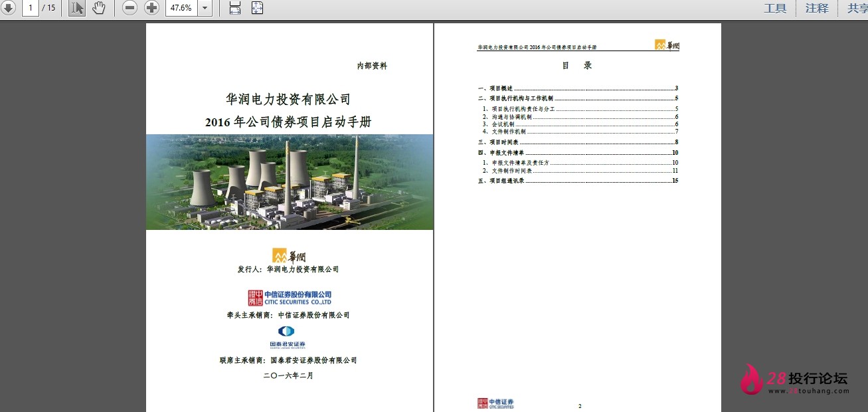
Task: Activate the text selection cursor tool
Action: [77, 8]
